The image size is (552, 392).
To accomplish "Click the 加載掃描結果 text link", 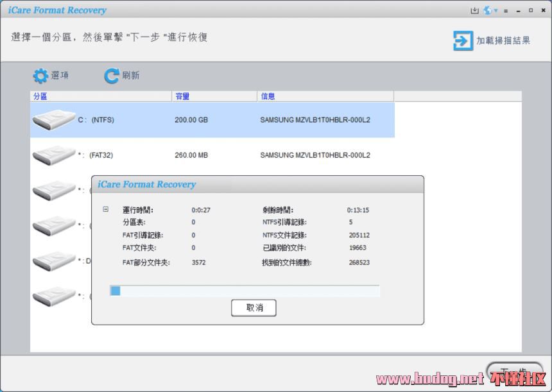I will point(503,41).
